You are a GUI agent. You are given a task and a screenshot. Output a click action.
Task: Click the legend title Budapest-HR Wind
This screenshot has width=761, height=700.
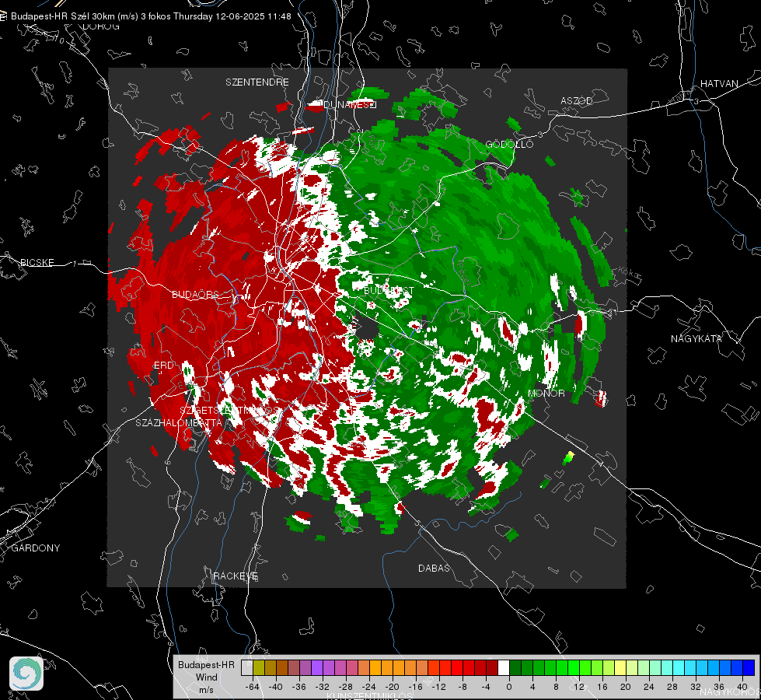206,671
